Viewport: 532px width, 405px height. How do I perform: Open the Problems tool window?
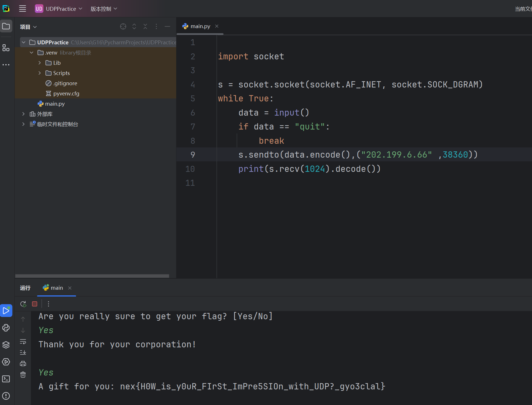6,396
